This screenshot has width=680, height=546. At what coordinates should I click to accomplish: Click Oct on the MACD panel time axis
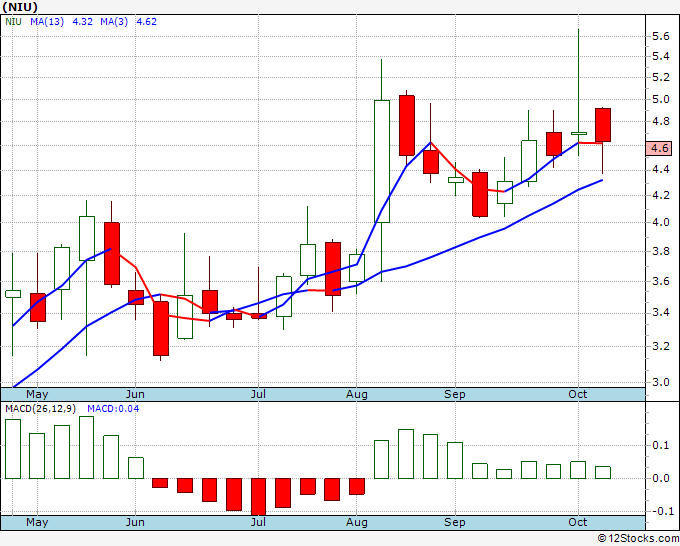(578, 522)
